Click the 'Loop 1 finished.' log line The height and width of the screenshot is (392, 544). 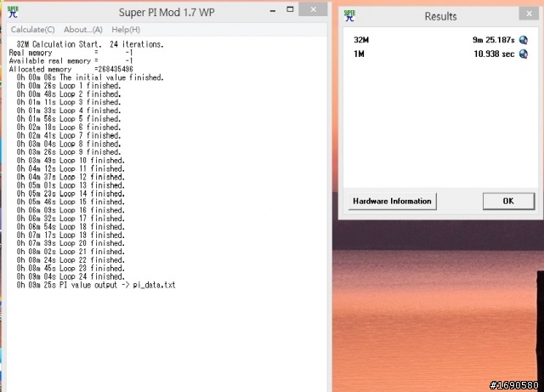[68, 86]
